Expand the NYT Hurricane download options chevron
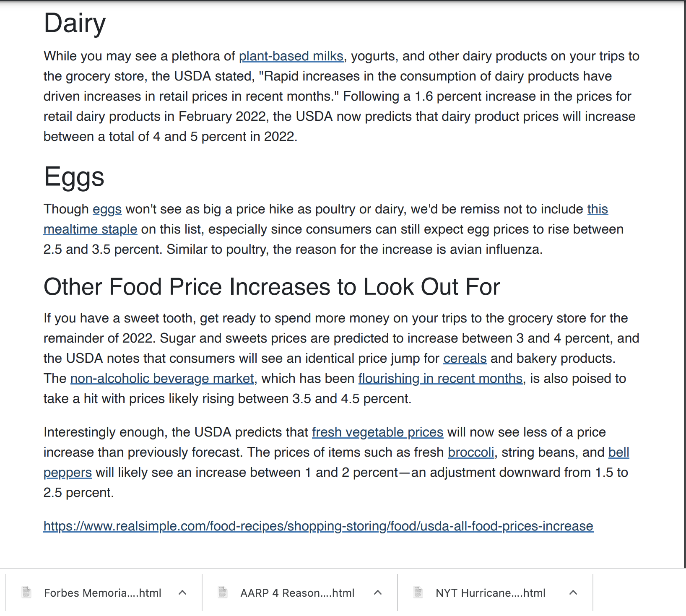The height and width of the screenshot is (616, 686). 573,593
